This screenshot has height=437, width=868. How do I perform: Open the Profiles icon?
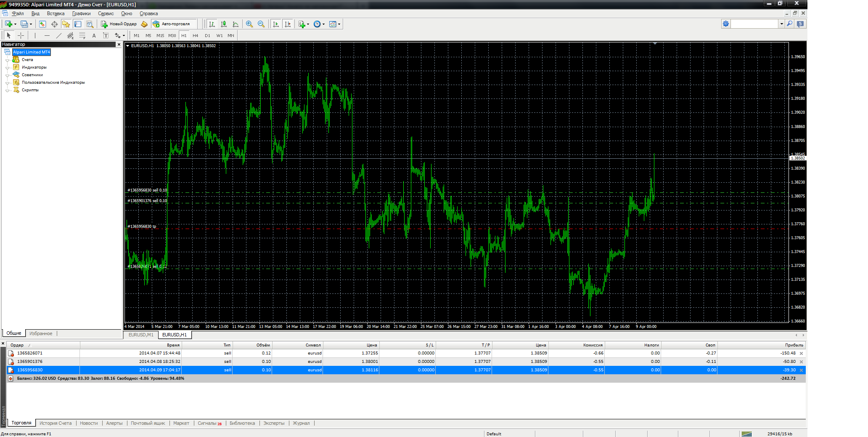click(x=24, y=24)
